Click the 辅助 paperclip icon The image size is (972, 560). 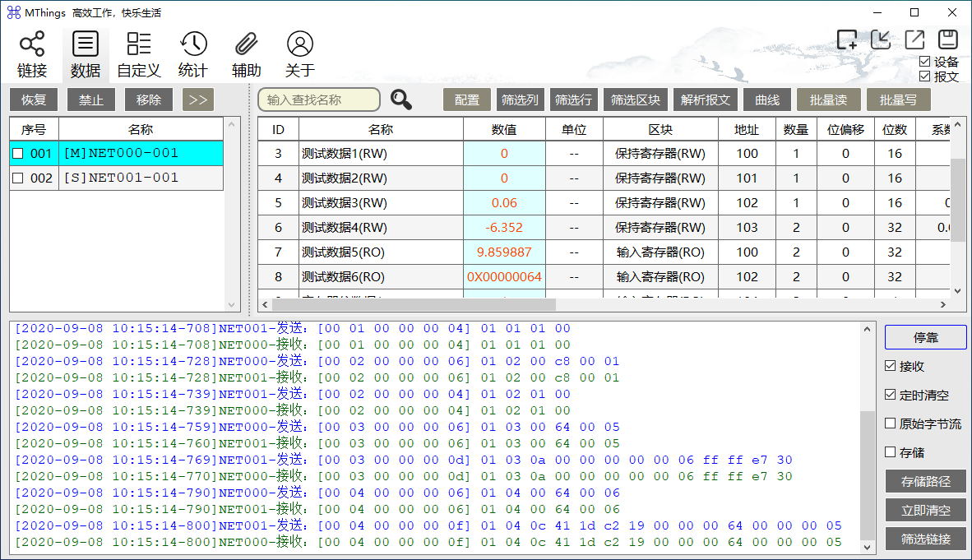point(247,44)
